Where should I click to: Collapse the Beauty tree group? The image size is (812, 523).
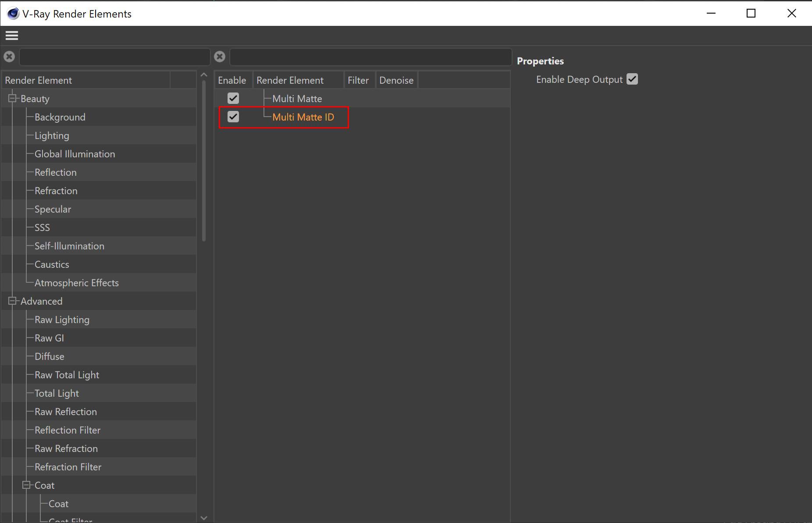[12, 98]
